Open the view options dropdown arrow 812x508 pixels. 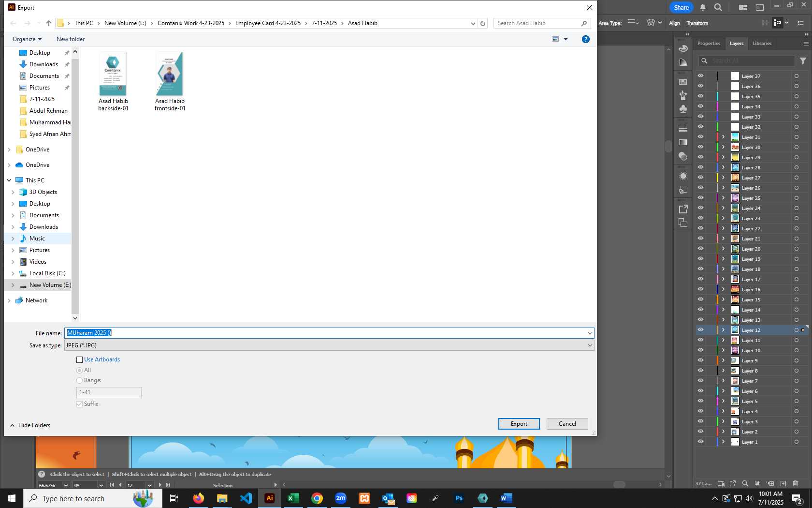[x=565, y=39]
